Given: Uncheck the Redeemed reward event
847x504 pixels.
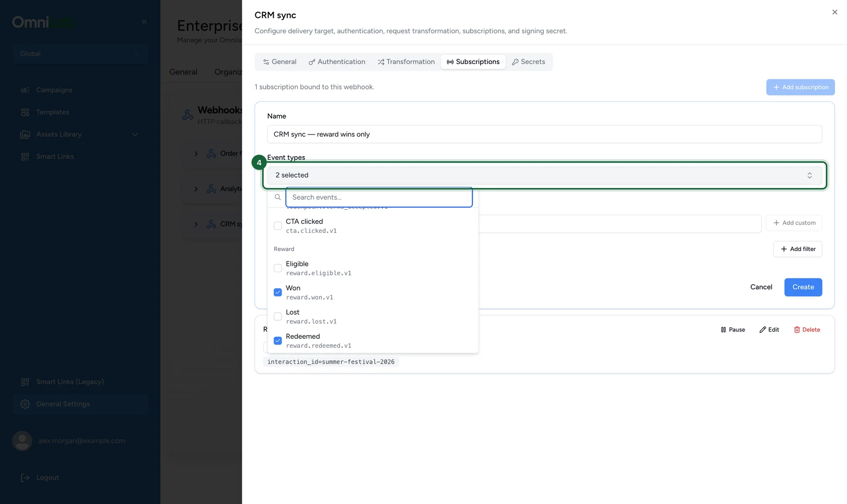Looking at the screenshot, I should 277,341.
